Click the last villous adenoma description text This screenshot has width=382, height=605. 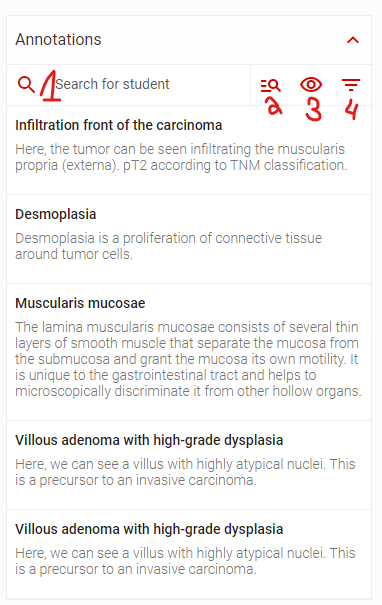click(x=185, y=561)
